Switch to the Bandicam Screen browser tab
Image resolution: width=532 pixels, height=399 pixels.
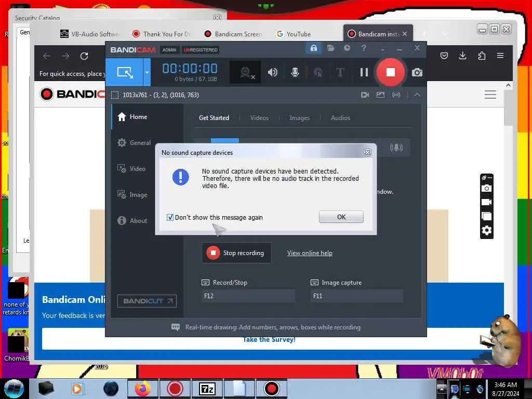pyautogui.click(x=233, y=34)
